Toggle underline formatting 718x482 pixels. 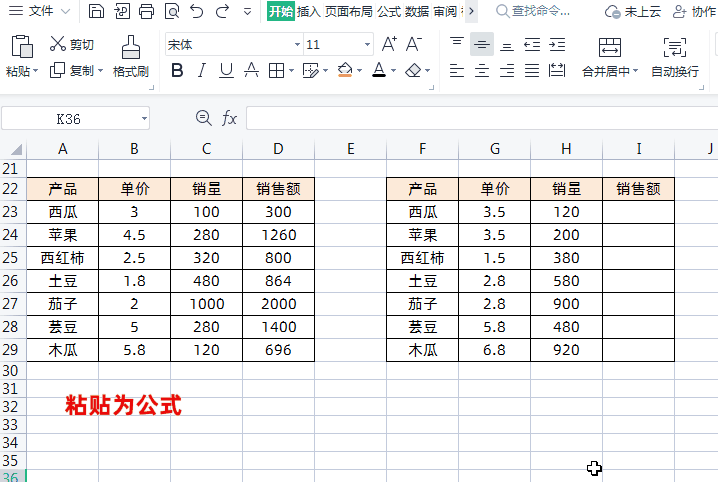226,70
